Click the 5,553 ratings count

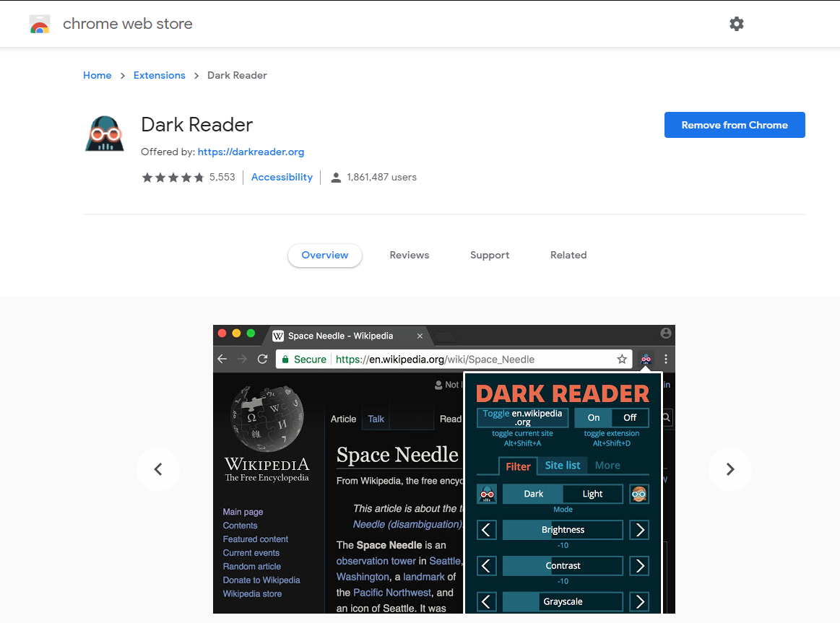222,177
